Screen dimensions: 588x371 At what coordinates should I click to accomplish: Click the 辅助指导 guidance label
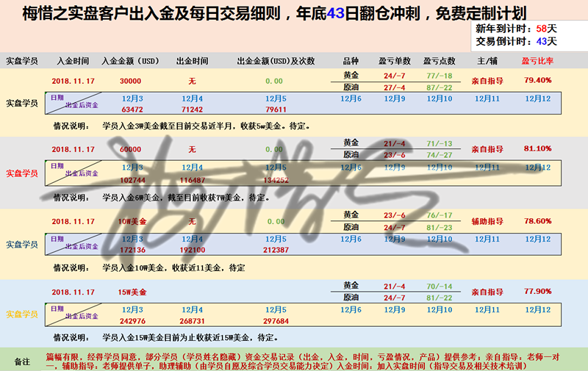click(x=487, y=221)
